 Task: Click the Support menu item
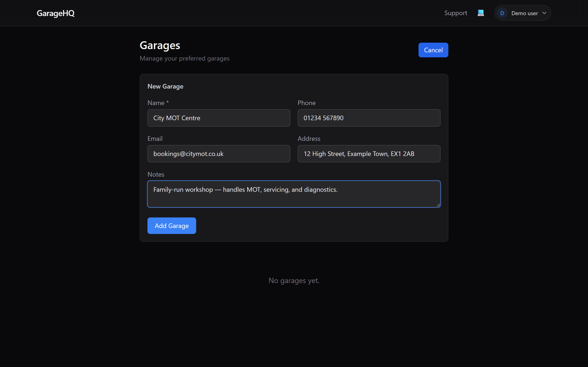point(455,13)
